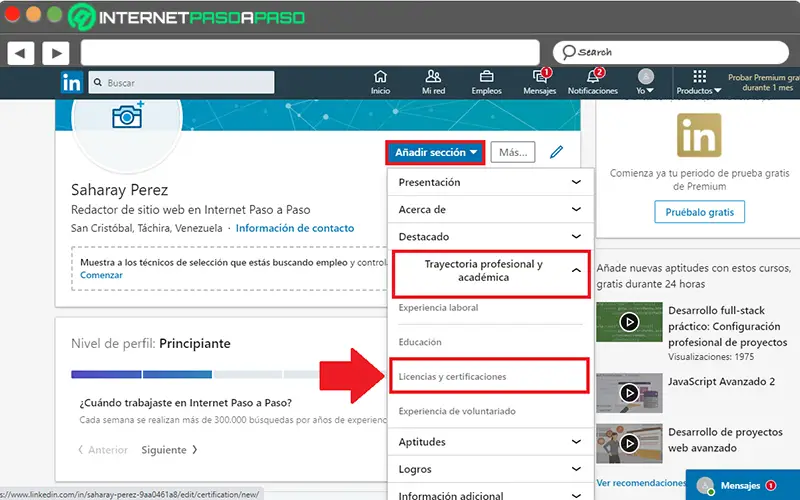Viewport: 800px width, 500px height.
Task: Click the Pruébalo gratis button
Action: coord(699,212)
